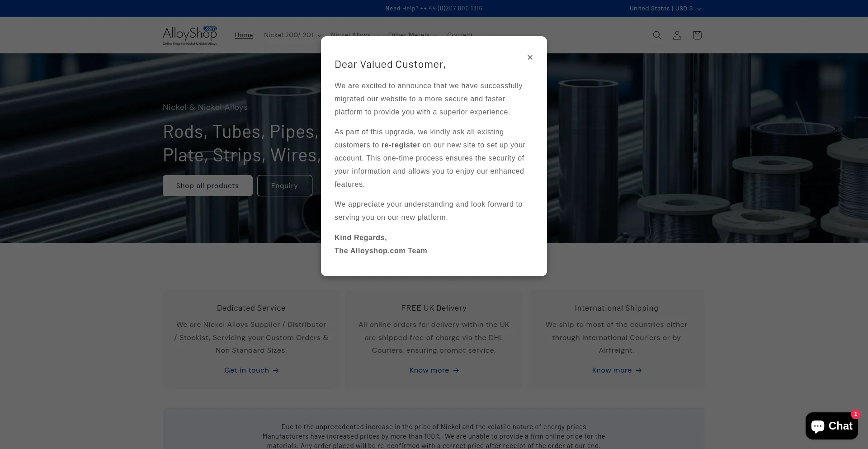Follow the Get in touch link
This screenshot has height=449, width=868.
(246, 370)
